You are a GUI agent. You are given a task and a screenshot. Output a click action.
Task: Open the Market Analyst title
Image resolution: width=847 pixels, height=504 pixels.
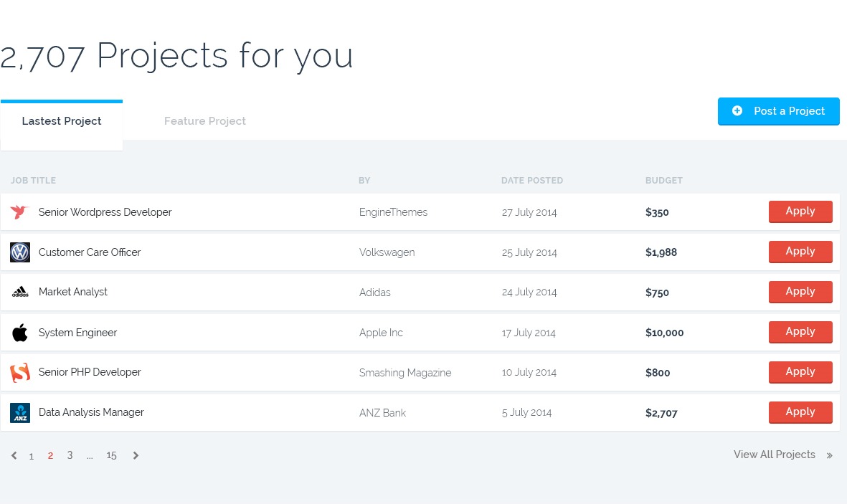(x=73, y=292)
